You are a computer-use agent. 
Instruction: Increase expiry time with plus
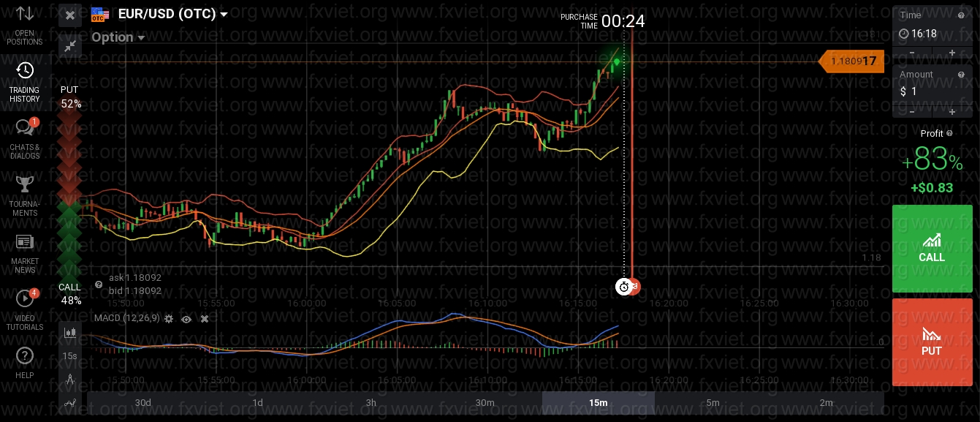pyautogui.click(x=952, y=53)
